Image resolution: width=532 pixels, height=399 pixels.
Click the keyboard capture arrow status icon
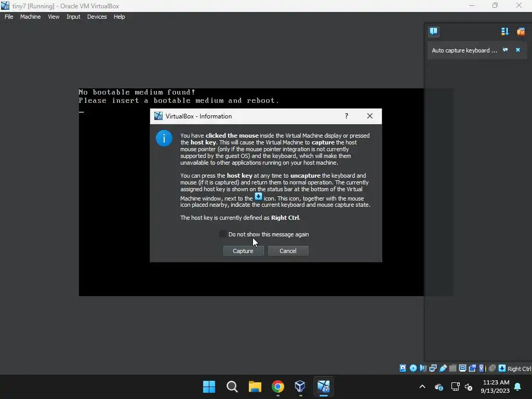(x=502, y=368)
